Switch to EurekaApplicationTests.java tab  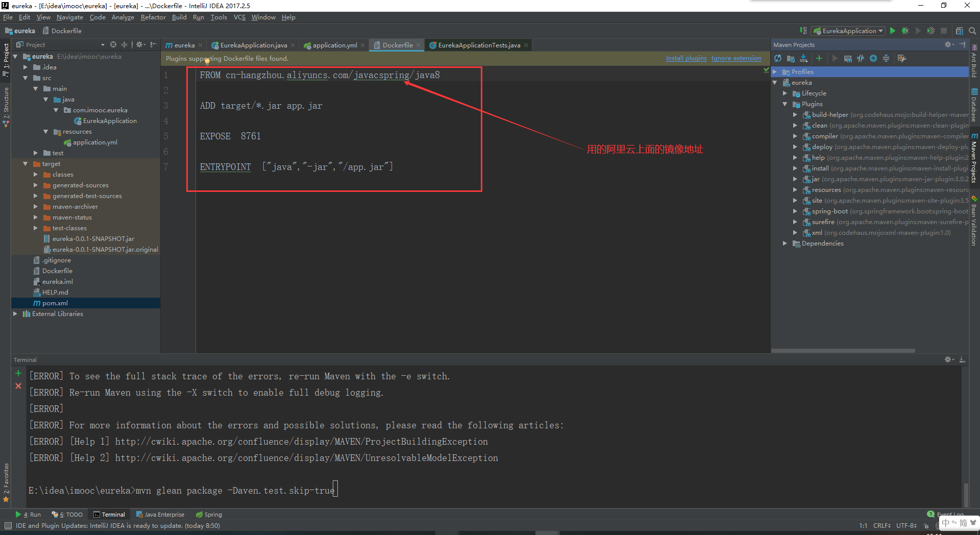[x=479, y=45]
